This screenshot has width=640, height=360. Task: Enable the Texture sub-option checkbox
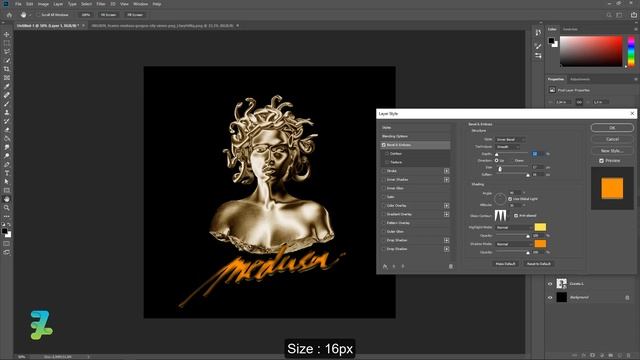(x=387, y=162)
